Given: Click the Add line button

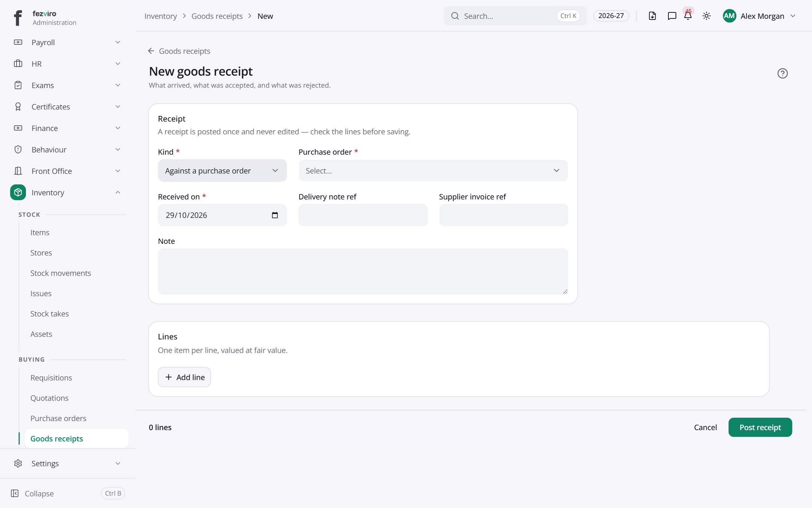Looking at the screenshot, I should pyautogui.click(x=184, y=377).
